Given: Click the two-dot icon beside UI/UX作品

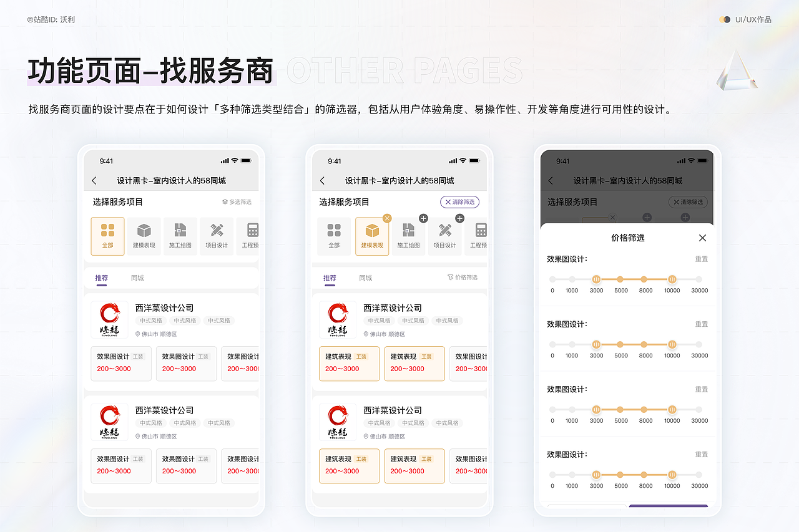Looking at the screenshot, I should 725,19.
